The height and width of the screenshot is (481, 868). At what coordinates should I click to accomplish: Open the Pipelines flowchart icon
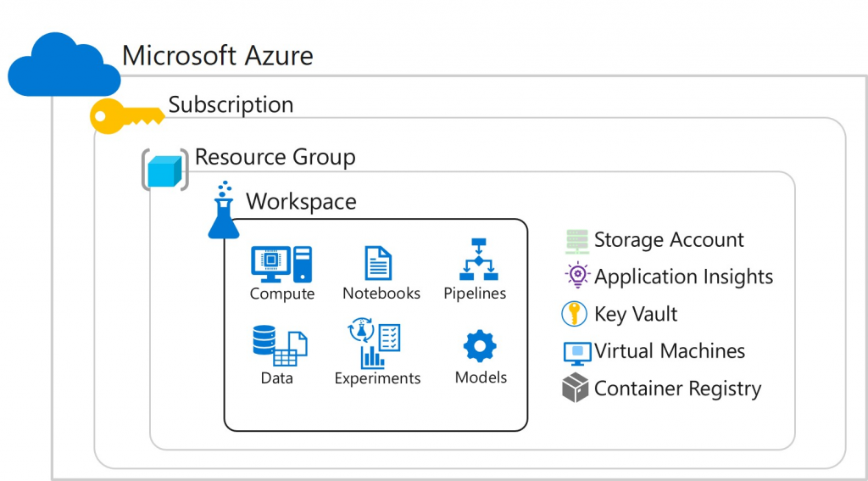(x=476, y=260)
